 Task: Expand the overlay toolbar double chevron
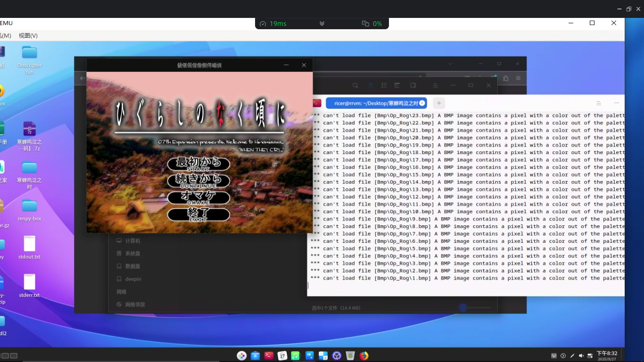pos(322,24)
